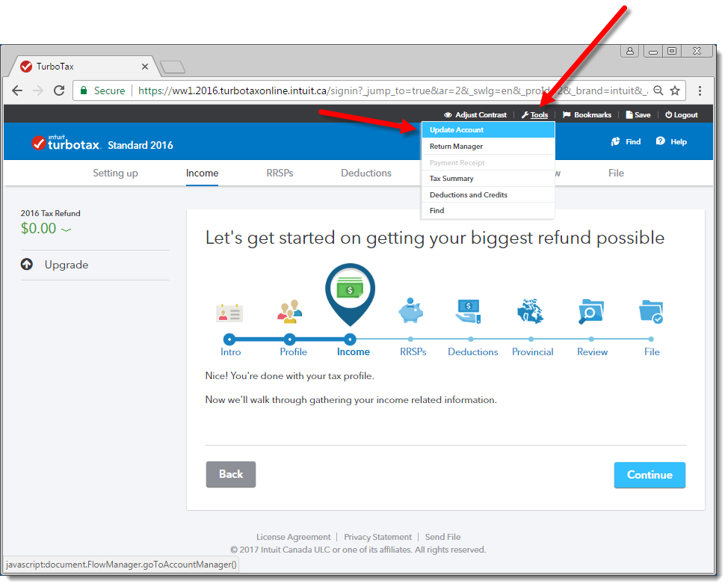Go to File progress step label
The image size is (728, 587).
652,352
